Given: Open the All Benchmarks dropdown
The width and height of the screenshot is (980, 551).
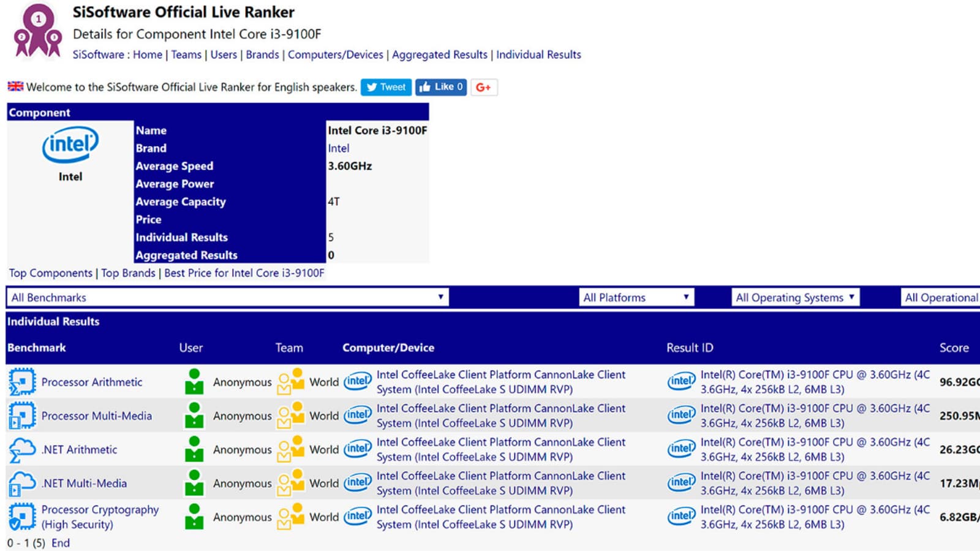Looking at the screenshot, I should point(228,298).
